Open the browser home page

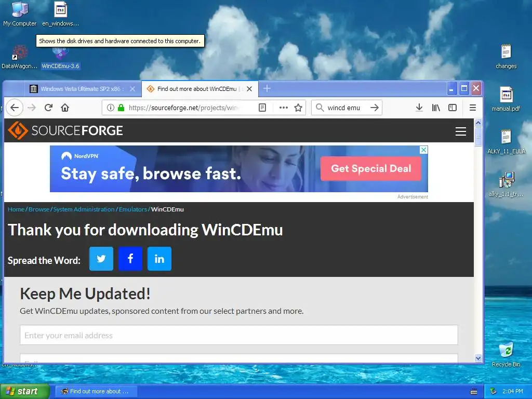coord(65,108)
